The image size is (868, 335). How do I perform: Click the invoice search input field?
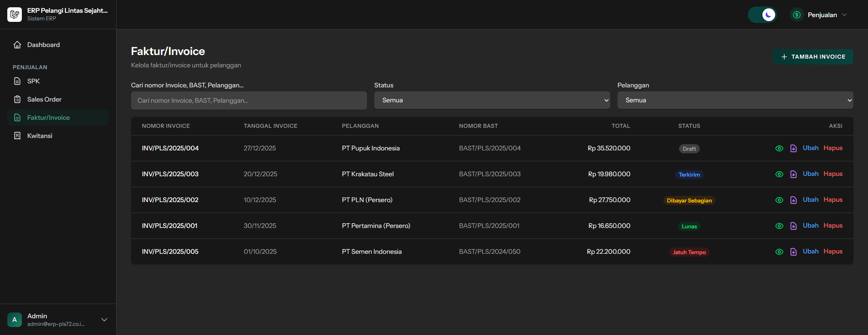(249, 100)
